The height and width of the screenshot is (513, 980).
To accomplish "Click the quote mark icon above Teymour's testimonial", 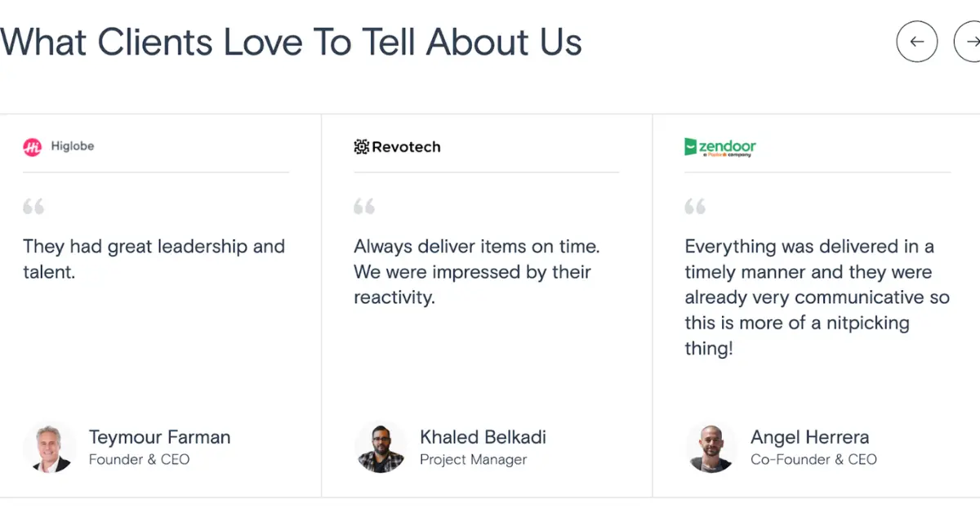I will 33,206.
